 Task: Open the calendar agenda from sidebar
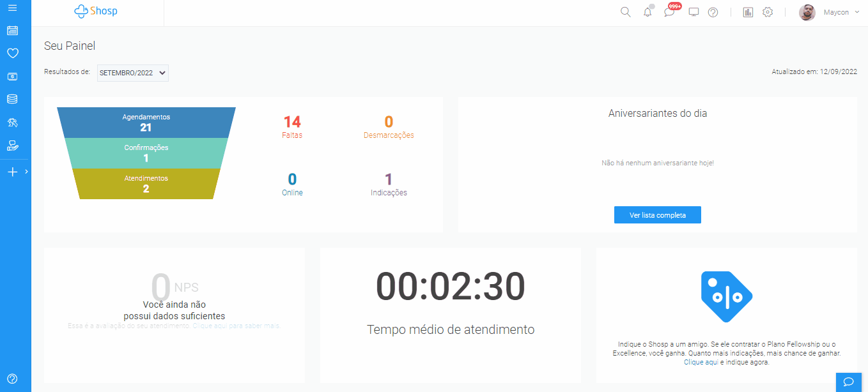click(x=12, y=31)
